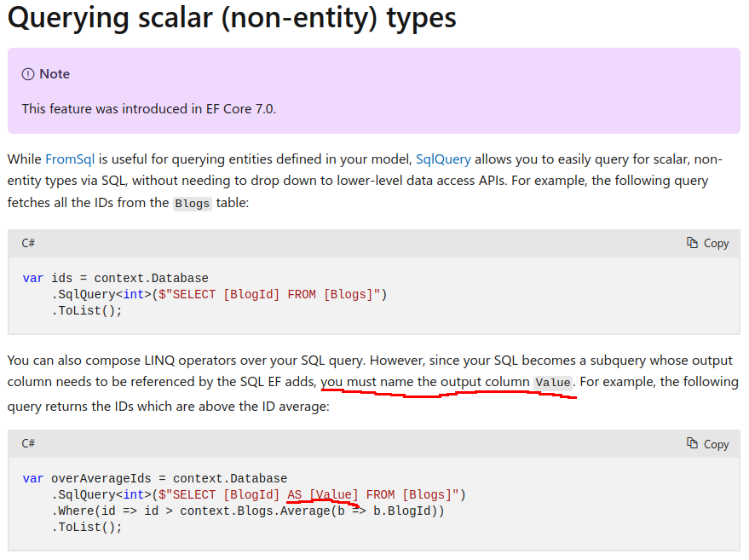Click the inline Value code reference
Viewport: 749px width, 560px height.
coord(553,383)
